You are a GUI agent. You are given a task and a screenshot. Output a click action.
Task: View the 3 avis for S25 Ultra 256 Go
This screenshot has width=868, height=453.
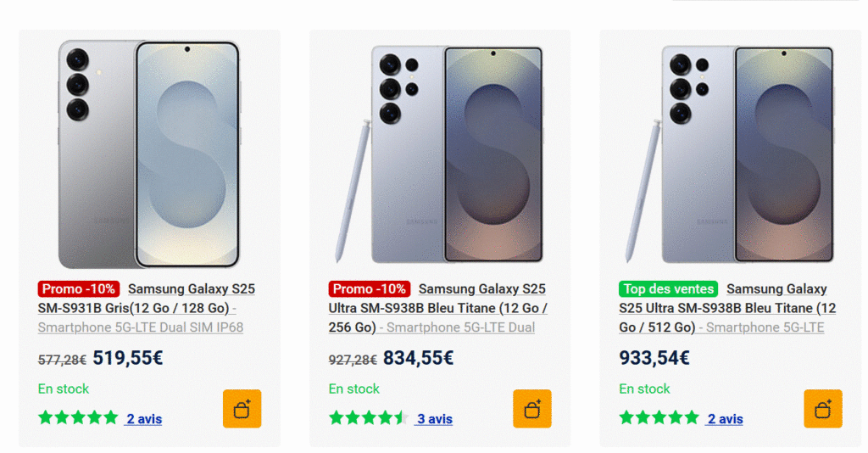click(435, 419)
